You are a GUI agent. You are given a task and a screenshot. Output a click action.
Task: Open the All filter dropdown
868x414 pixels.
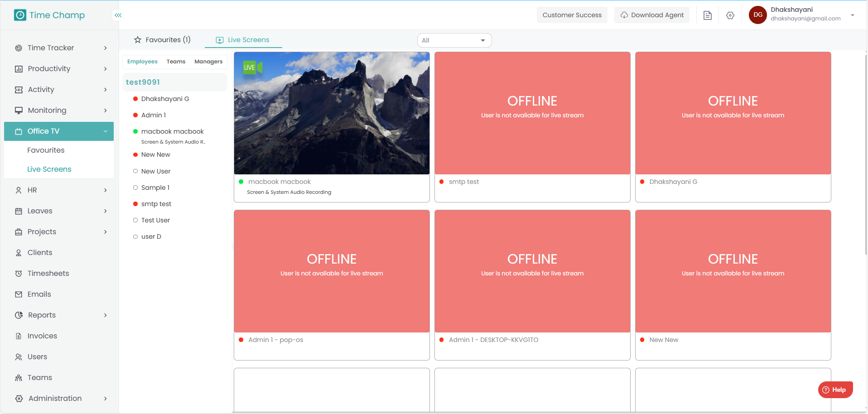tap(454, 40)
